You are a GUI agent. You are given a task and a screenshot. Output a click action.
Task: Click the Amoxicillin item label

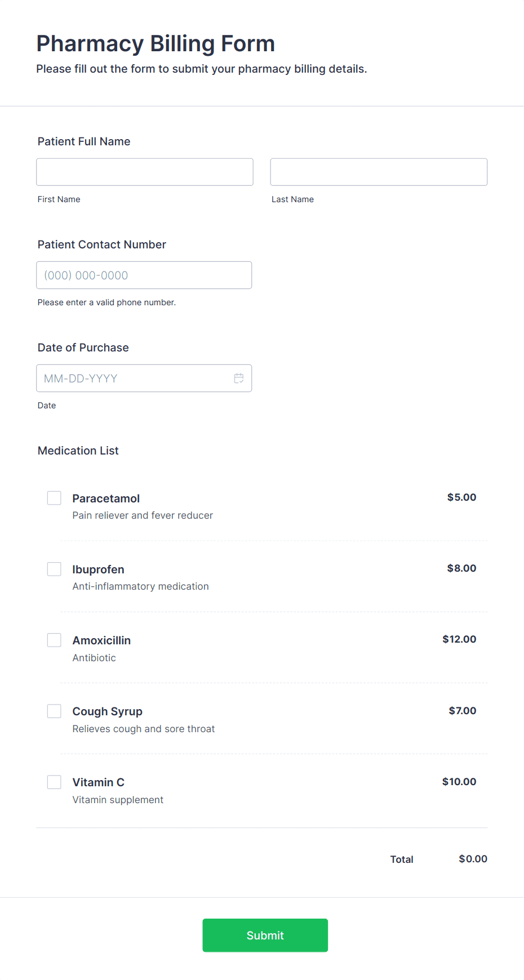click(x=101, y=640)
